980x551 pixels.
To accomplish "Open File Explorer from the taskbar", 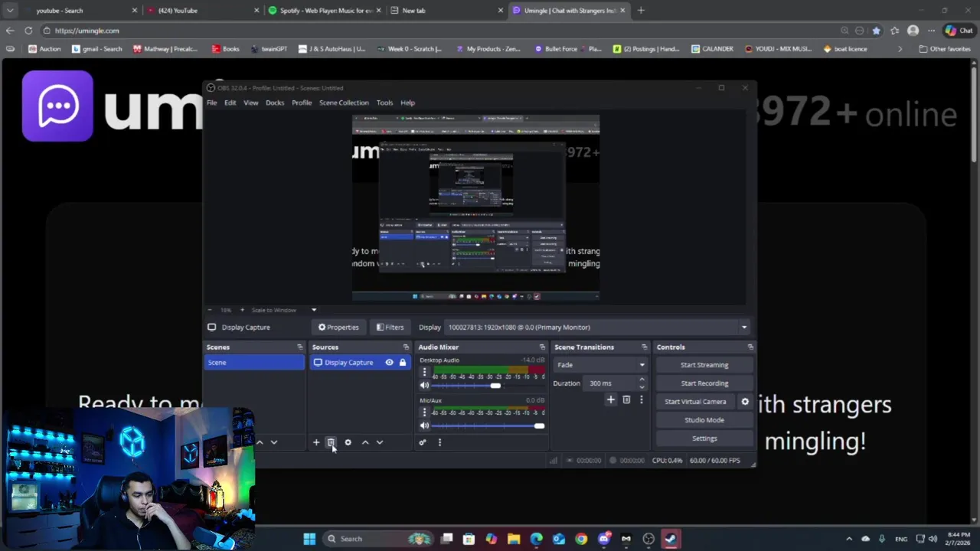I will pos(514,539).
